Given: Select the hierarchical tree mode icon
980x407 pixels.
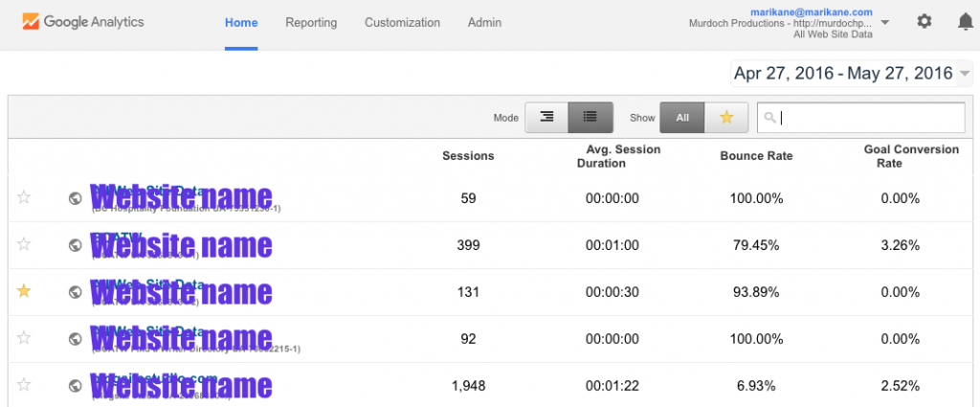Looking at the screenshot, I should pyautogui.click(x=546, y=117).
